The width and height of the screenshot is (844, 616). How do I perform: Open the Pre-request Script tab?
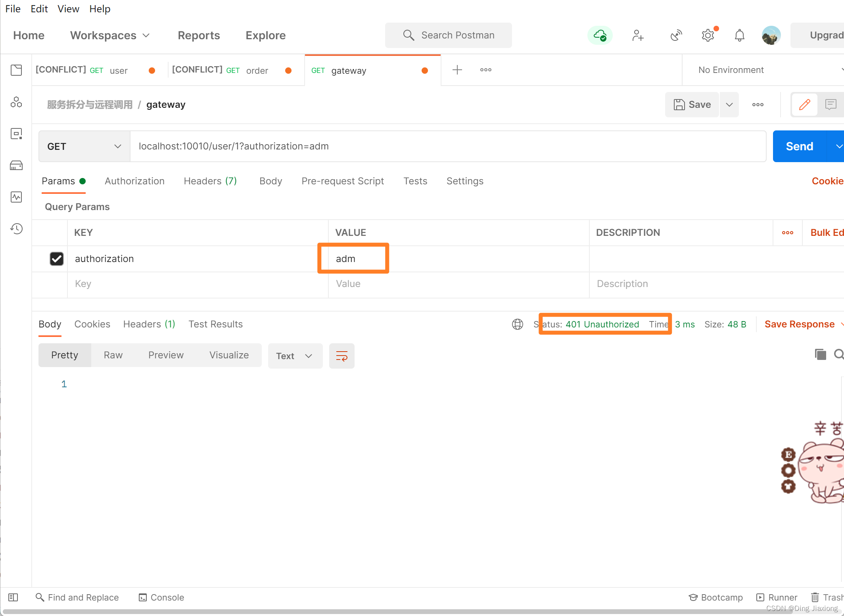click(x=343, y=181)
